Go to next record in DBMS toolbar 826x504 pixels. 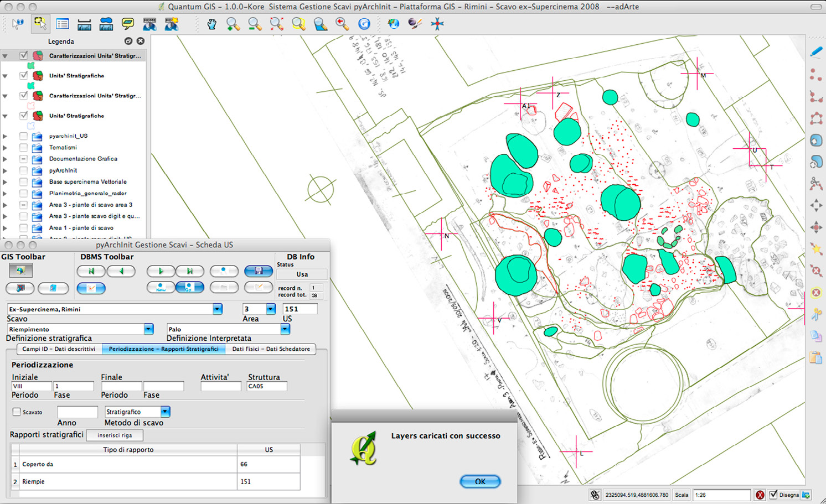(x=161, y=271)
